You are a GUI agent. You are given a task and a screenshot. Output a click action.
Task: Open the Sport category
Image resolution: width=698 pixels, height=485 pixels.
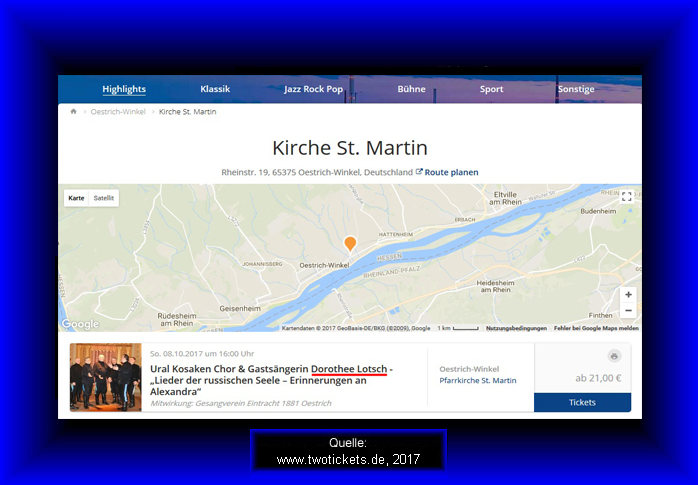491,89
